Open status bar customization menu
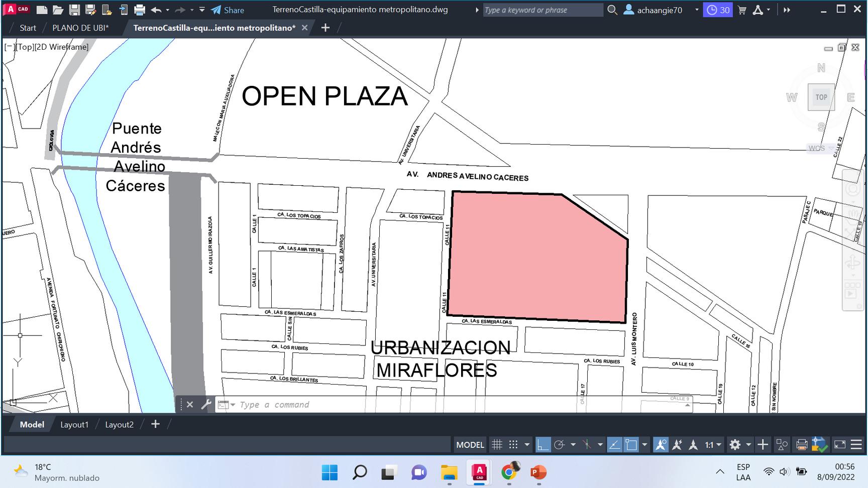The height and width of the screenshot is (488, 868). pos(856,445)
